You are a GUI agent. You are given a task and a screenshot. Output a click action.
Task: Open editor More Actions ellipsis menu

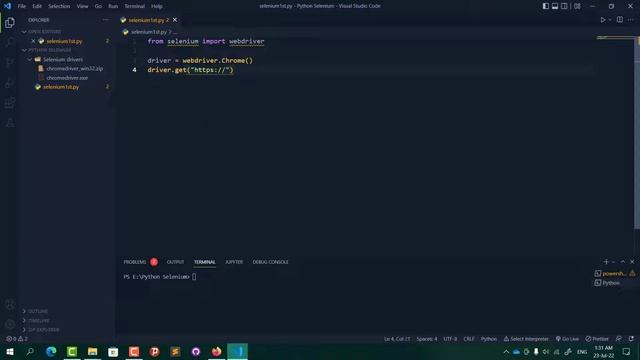(631, 20)
